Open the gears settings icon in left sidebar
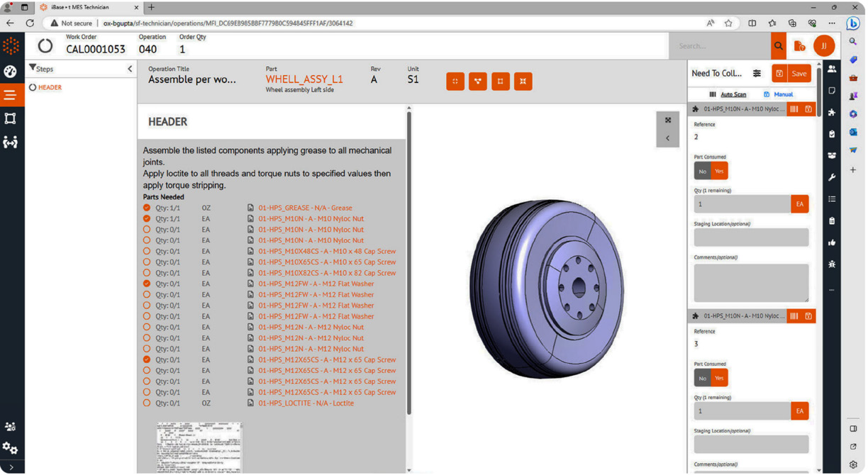The height and width of the screenshot is (475, 868). pyautogui.click(x=10, y=448)
